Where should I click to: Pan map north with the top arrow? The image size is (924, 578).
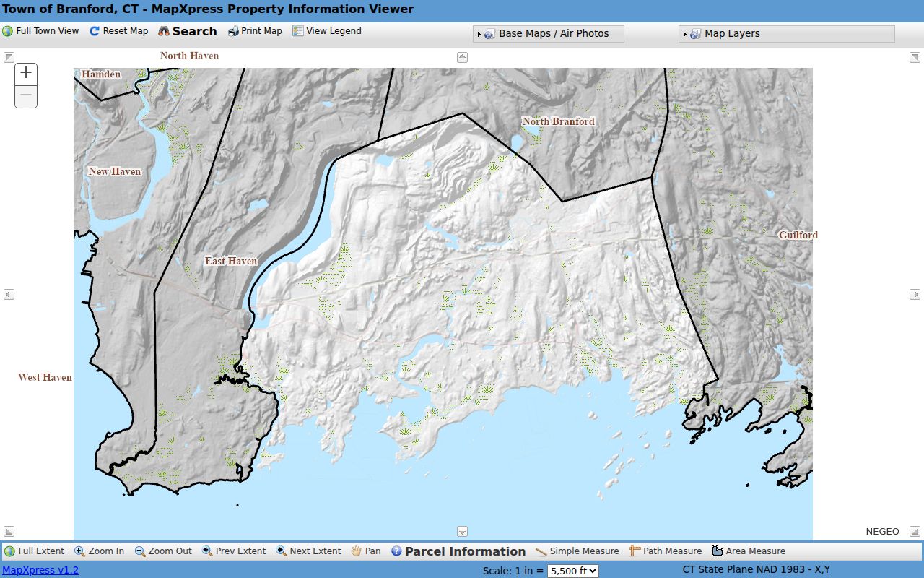click(463, 57)
